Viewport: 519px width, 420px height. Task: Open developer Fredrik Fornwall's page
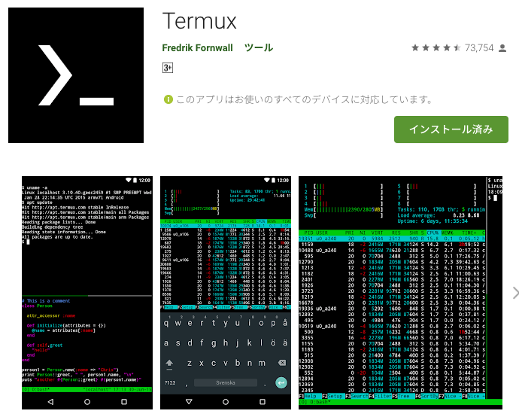(x=197, y=48)
